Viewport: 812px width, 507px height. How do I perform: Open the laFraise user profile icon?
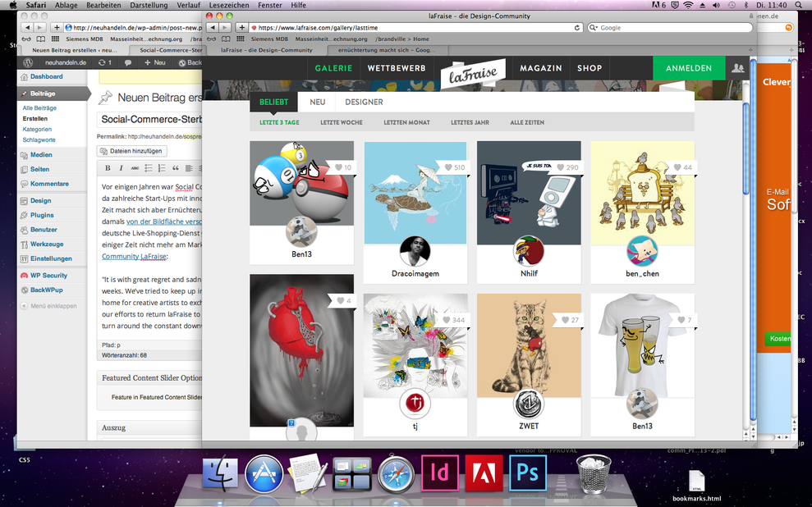point(737,68)
